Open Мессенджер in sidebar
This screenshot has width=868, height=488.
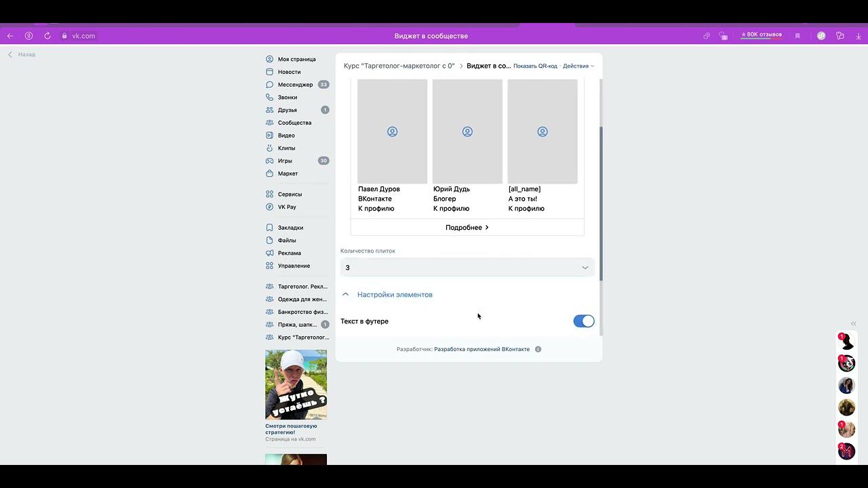coord(296,85)
